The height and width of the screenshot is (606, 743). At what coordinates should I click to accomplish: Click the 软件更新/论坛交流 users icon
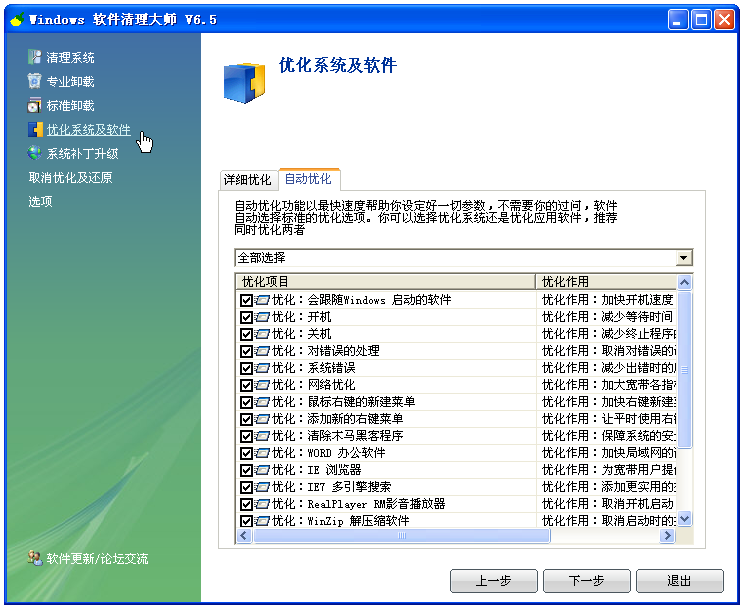35,558
